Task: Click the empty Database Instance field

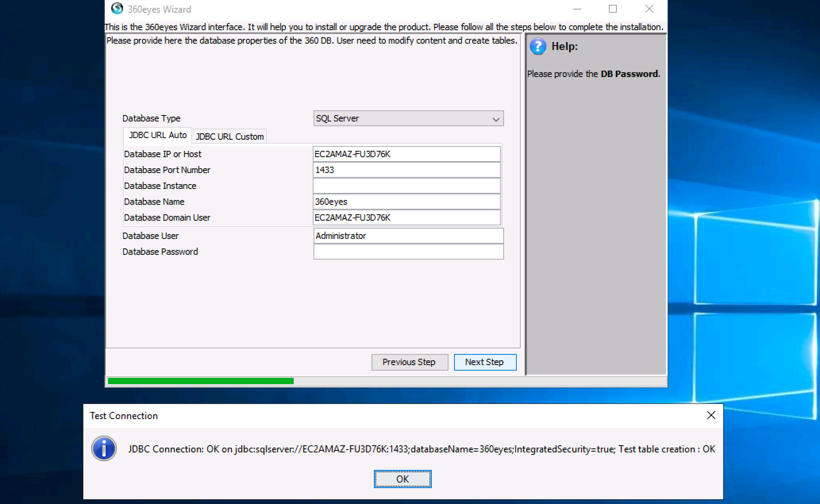Action: click(406, 185)
